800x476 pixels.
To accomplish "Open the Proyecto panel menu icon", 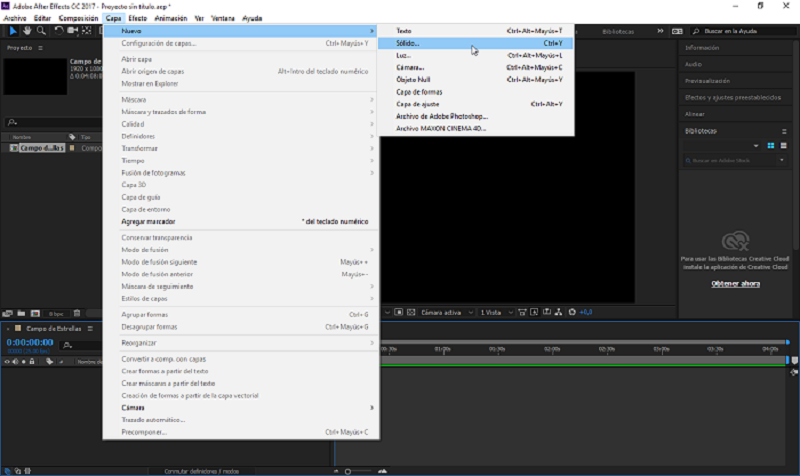I will (x=40, y=48).
